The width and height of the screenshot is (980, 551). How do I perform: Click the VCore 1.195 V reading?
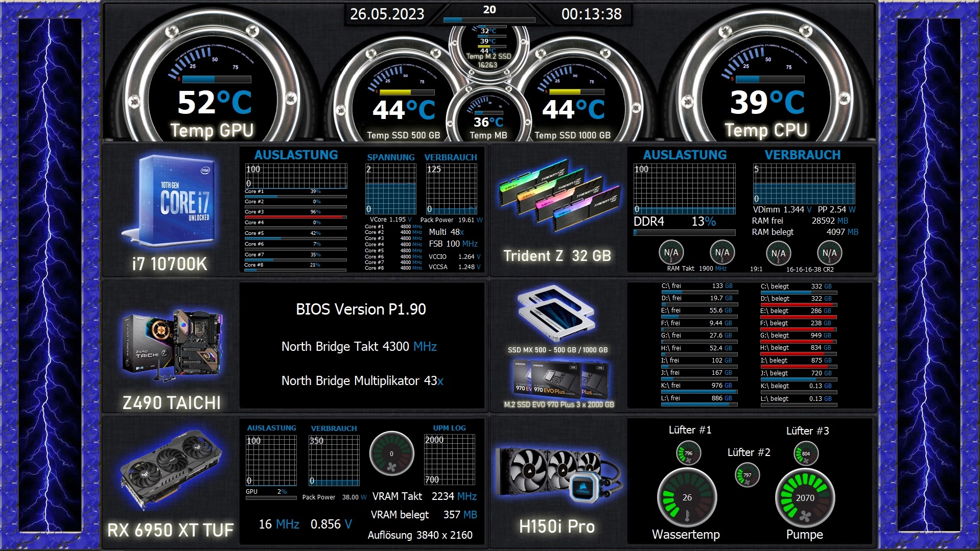coord(390,220)
